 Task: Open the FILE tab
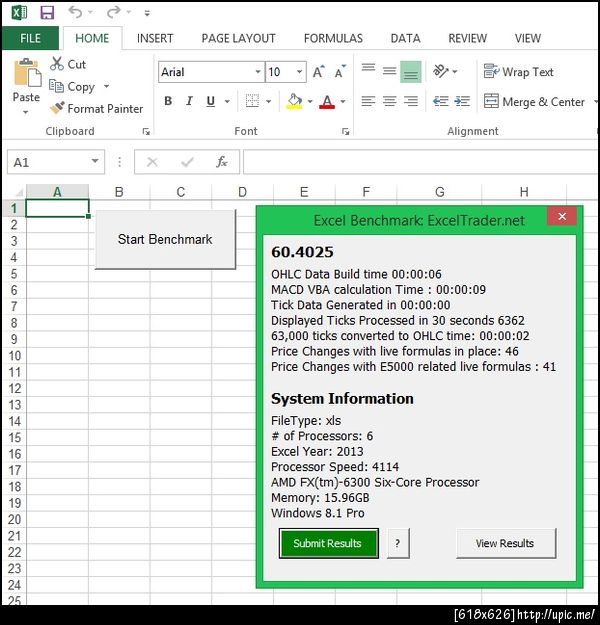click(x=30, y=38)
